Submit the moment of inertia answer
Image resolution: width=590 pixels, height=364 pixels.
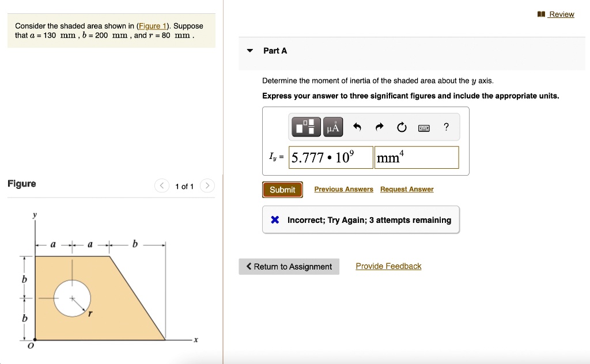pyautogui.click(x=282, y=189)
